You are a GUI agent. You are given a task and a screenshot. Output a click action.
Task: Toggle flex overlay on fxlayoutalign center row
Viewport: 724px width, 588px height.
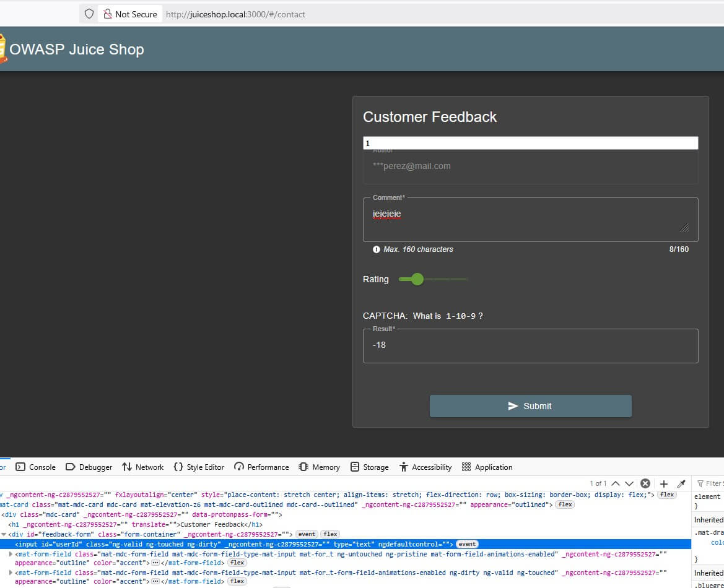click(667, 495)
